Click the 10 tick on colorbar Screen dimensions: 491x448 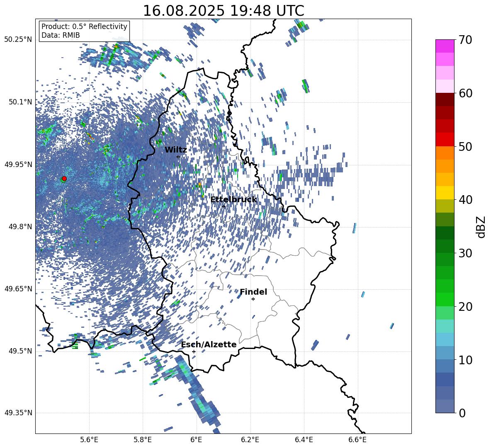pyautogui.click(x=465, y=360)
